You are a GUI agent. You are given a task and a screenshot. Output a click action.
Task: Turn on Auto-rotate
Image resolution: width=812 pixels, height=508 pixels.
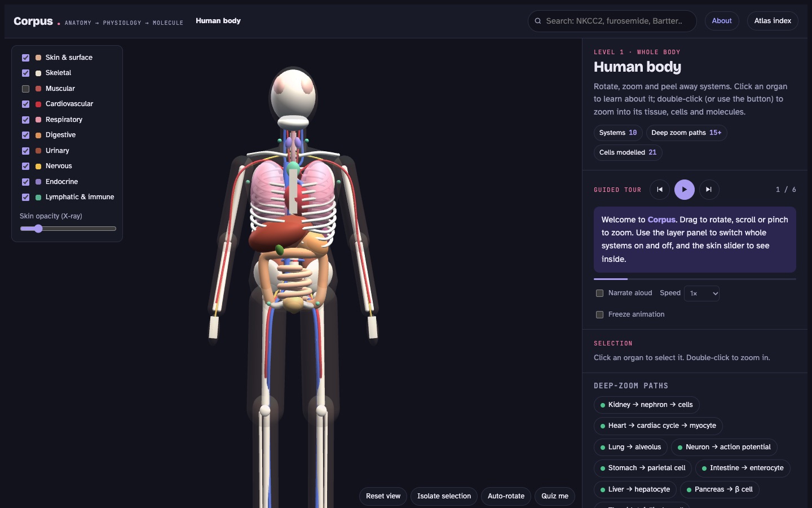pos(506,496)
